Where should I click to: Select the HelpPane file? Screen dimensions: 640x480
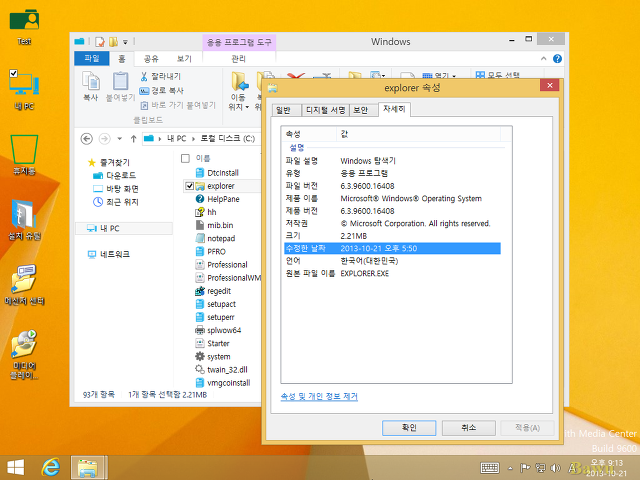coord(218,199)
